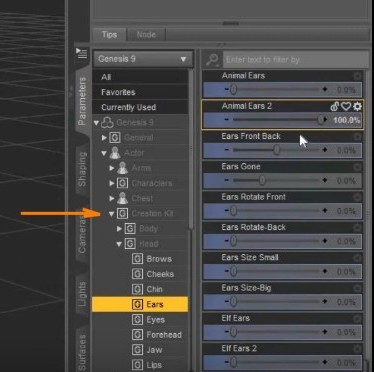
Task: Open settings gear for Animal Ears 2
Action: 357,106
